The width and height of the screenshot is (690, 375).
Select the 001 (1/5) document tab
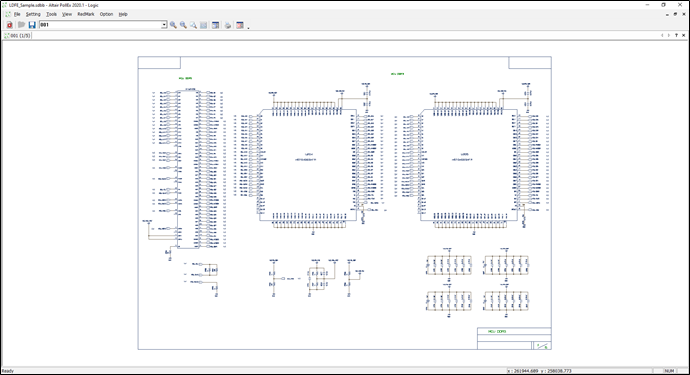coord(18,36)
